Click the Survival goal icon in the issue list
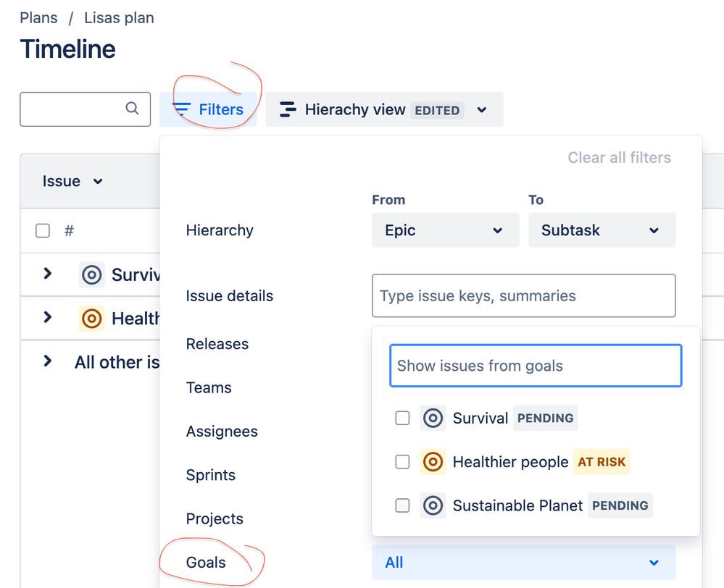This screenshot has width=724, height=588. pos(91,274)
